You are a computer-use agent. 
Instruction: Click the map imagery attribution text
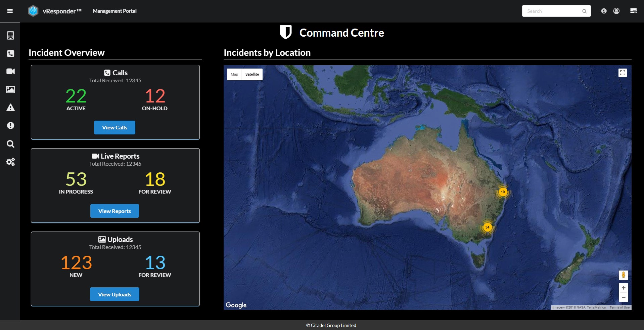point(579,307)
